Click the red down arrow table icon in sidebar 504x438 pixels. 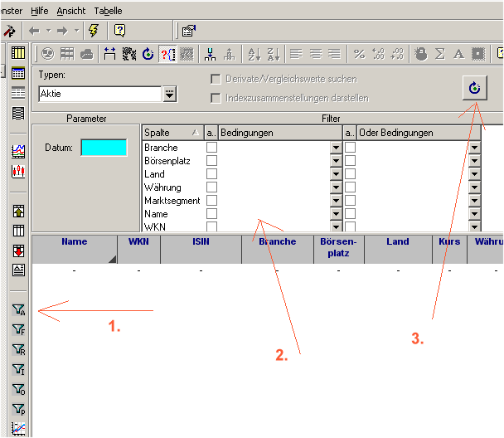pyautogui.click(x=18, y=251)
